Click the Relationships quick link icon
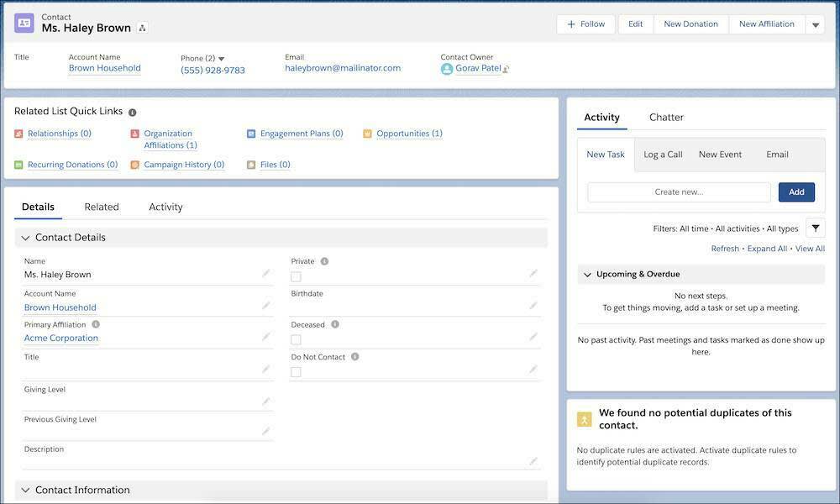840x504 pixels. pyautogui.click(x=18, y=134)
